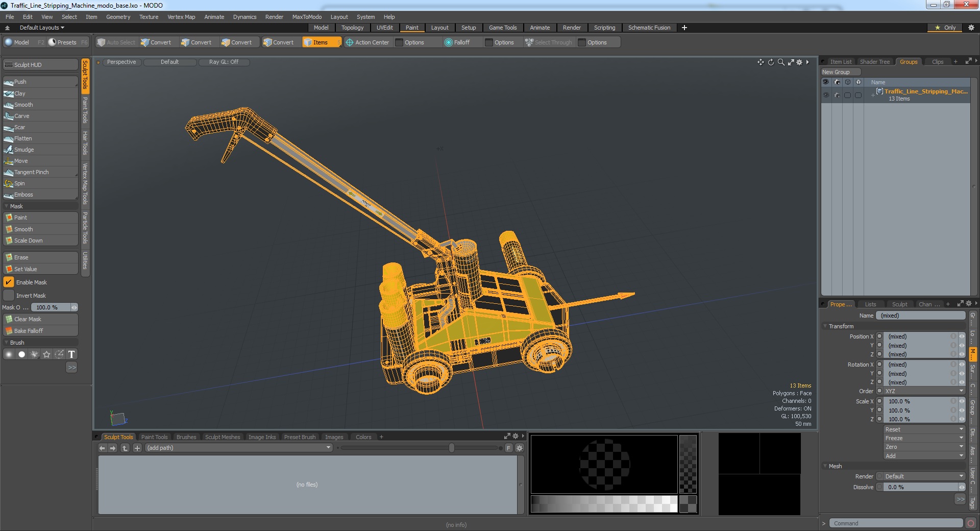The width and height of the screenshot is (980, 531).
Task: Select the Set Value mask tool
Action: point(40,269)
